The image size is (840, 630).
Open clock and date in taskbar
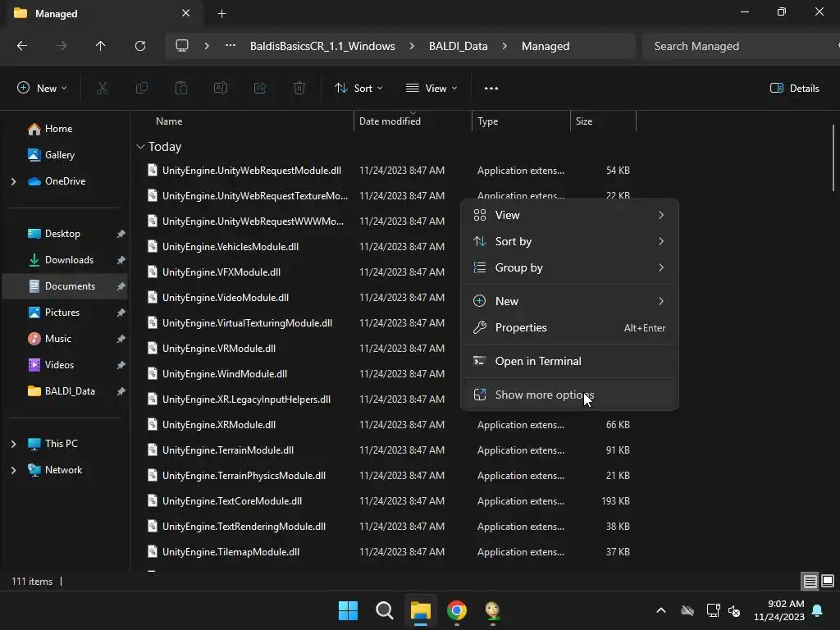(x=779, y=610)
